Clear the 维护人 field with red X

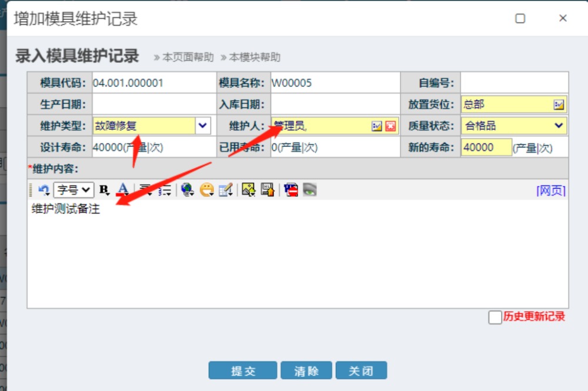pos(390,126)
